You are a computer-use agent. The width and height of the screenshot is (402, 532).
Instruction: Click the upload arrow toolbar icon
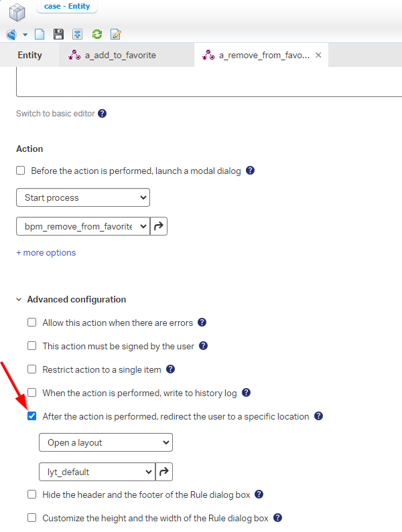coord(78,35)
